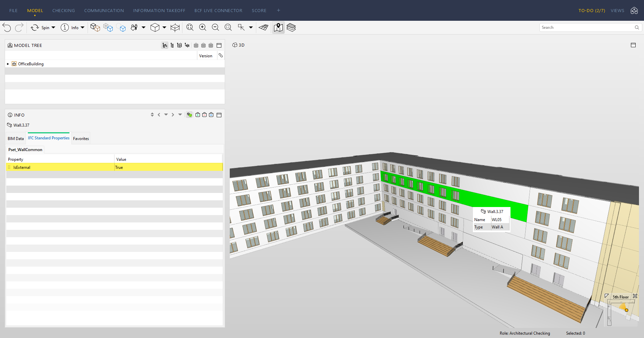644x338 pixels.
Task: Click the Zoom to Fit icon
Action: tap(190, 27)
